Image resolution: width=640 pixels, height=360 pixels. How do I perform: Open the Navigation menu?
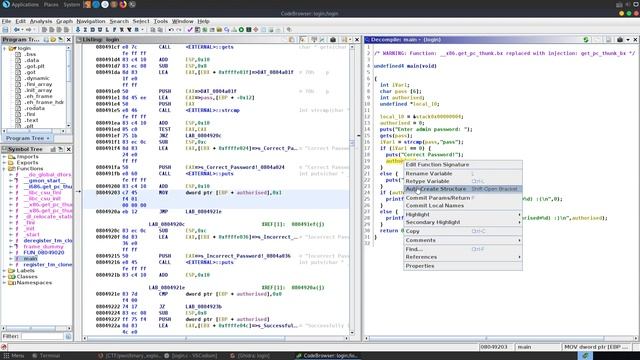(x=91, y=21)
